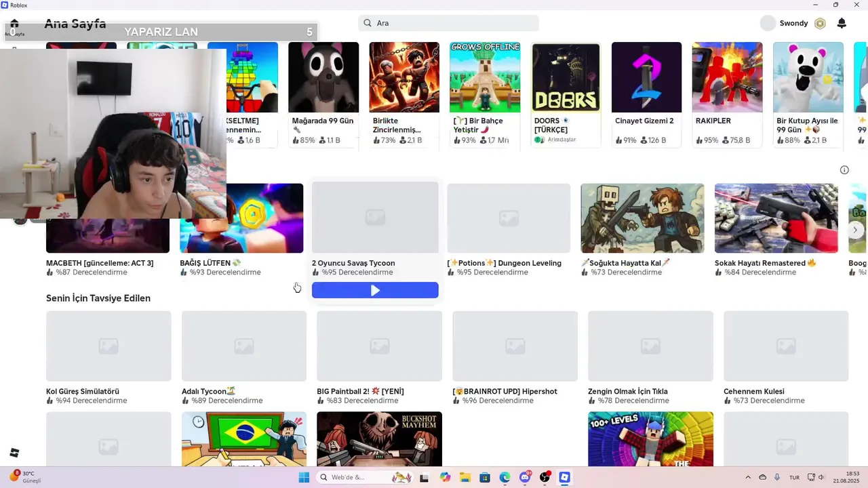Open File Explorer from the taskbar
The height and width of the screenshot is (488, 868).
tap(465, 477)
